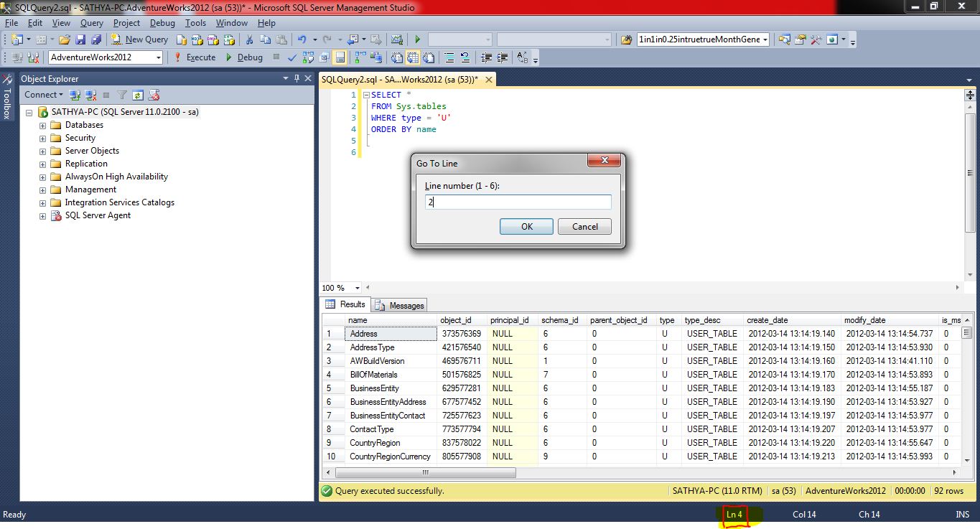Click Disconnect icon in Object Explorer

(90, 95)
